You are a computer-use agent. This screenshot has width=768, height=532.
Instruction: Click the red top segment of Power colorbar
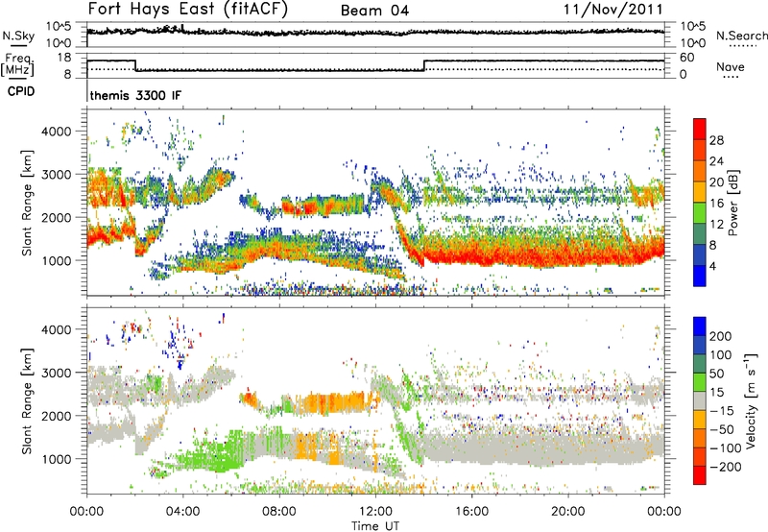click(x=700, y=129)
